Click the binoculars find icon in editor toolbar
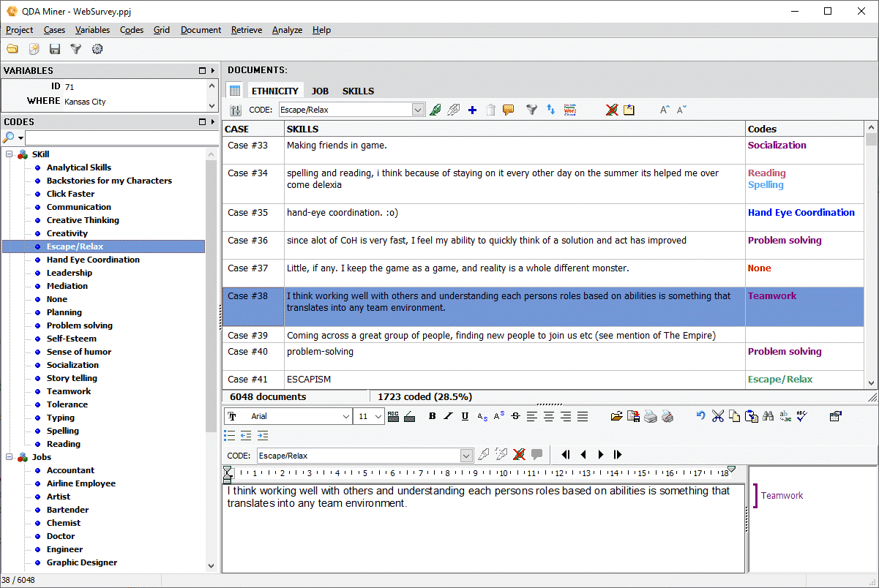Viewport: 879px width, 588px height. (768, 416)
